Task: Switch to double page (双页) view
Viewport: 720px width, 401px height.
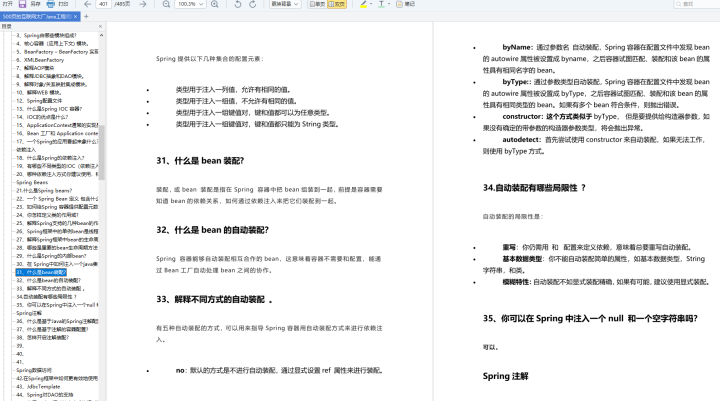Action: (x=337, y=4)
